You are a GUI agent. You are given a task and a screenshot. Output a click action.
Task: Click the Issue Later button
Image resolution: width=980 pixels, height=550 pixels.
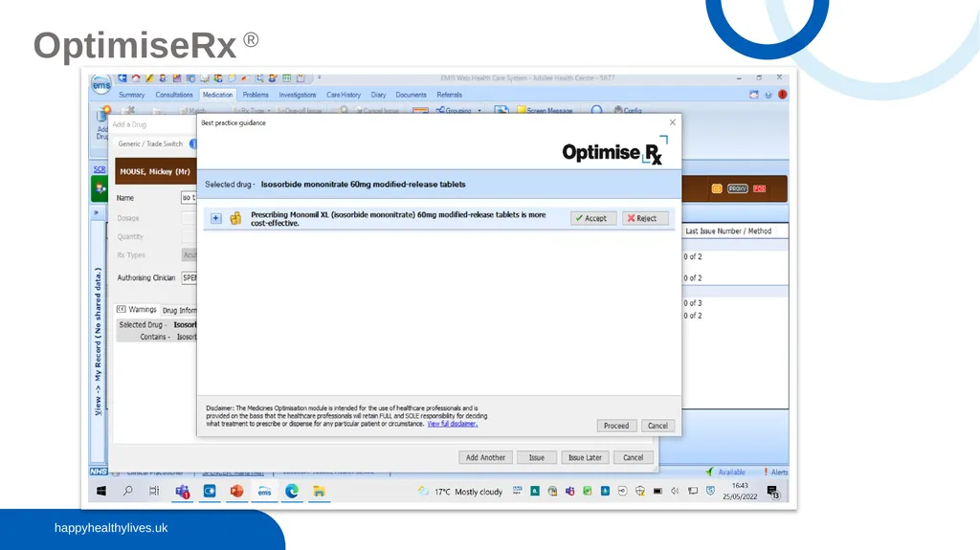click(585, 457)
